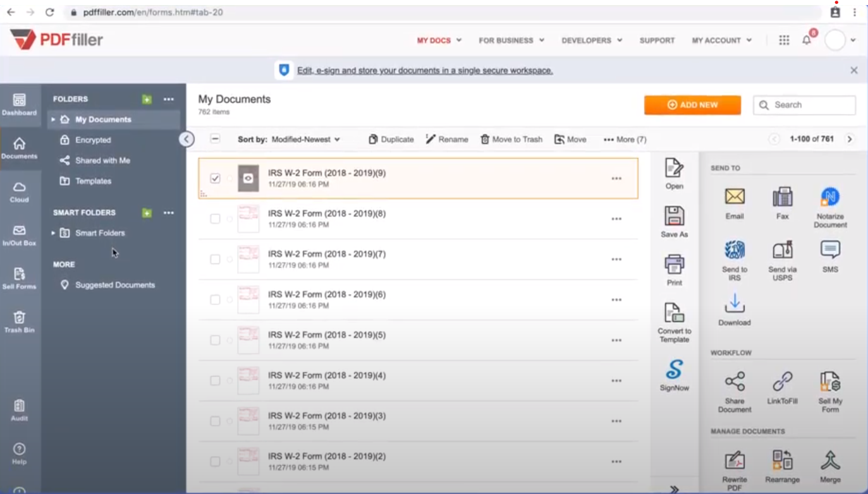Viewport: 868px width, 494px height.
Task: Rename the selected document
Action: pyautogui.click(x=447, y=139)
